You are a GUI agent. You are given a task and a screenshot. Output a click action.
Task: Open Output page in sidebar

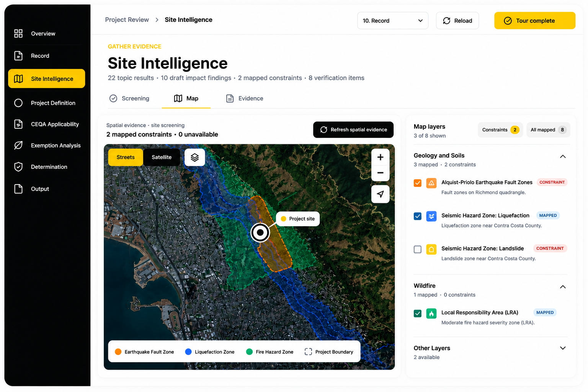click(46, 189)
